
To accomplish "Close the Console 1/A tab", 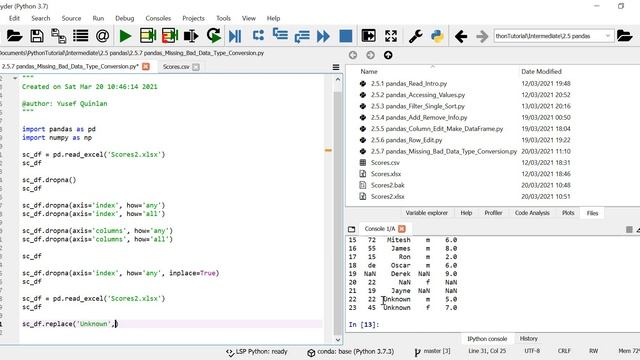I will tap(402, 229).
